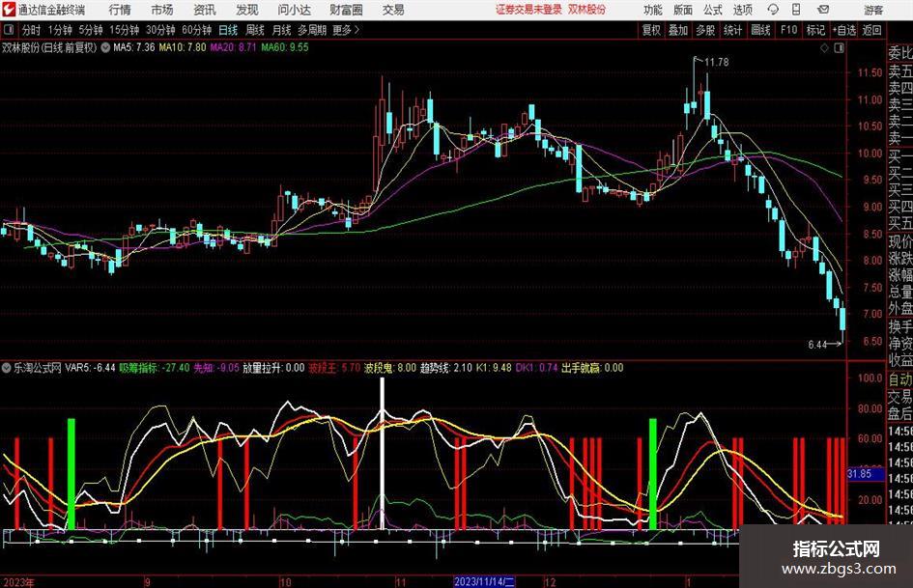Switch to the 周线 weekly tab

point(255,30)
